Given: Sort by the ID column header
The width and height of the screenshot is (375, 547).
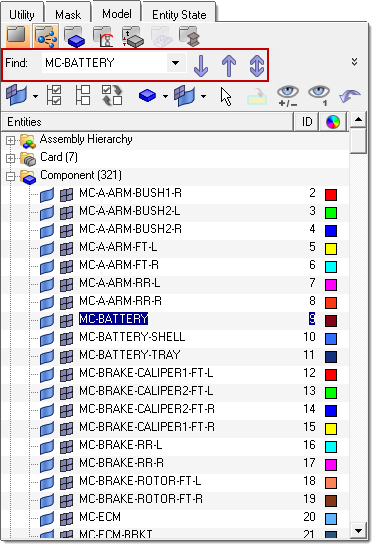Looking at the screenshot, I should (x=307, y=122).
